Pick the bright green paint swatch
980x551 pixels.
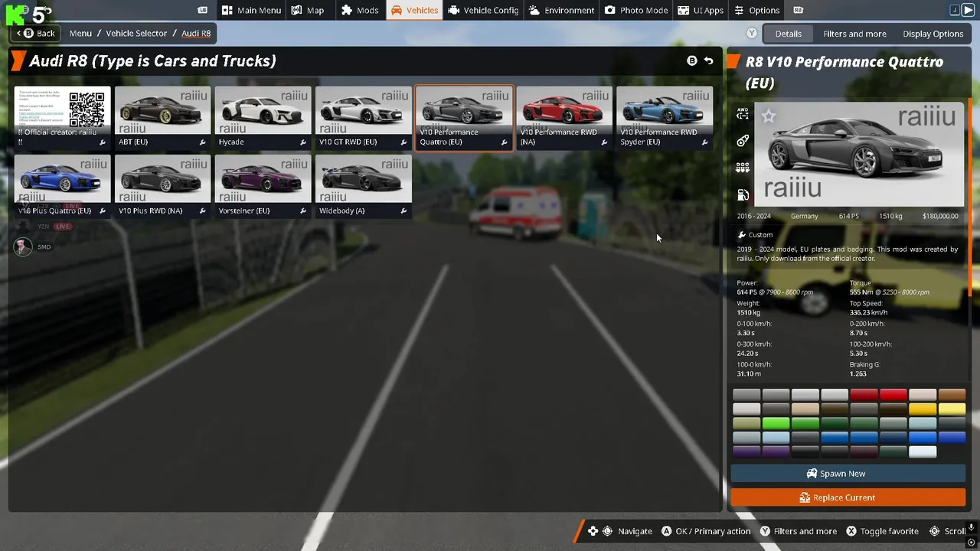point(776,423)
